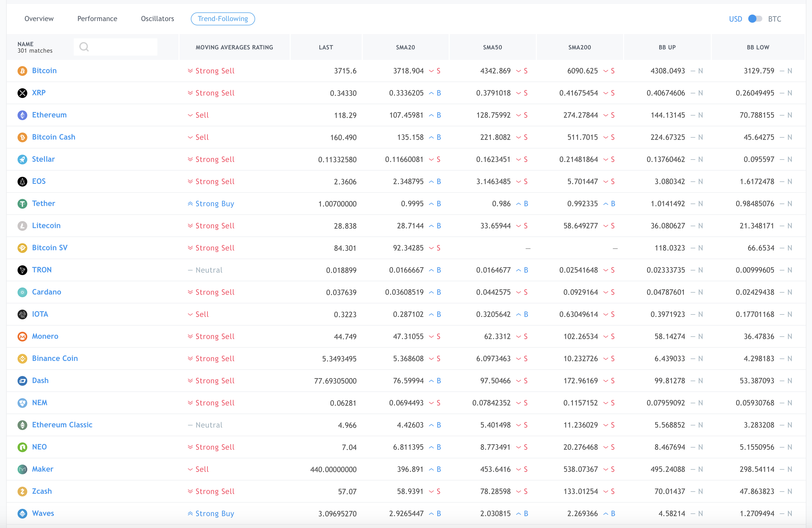Sort by the NAME column header
812x528 pixels.
click(26, 44)
